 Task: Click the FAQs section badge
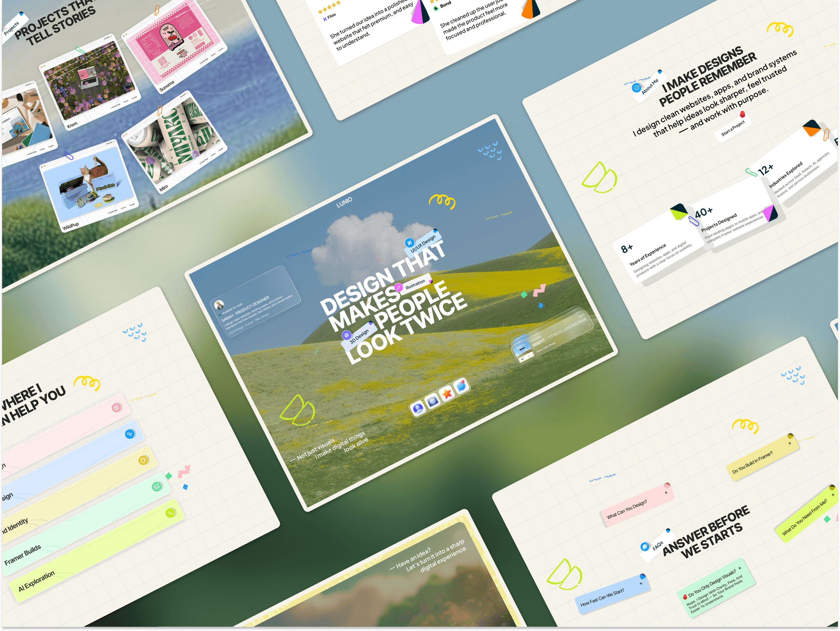coord(657,545)
